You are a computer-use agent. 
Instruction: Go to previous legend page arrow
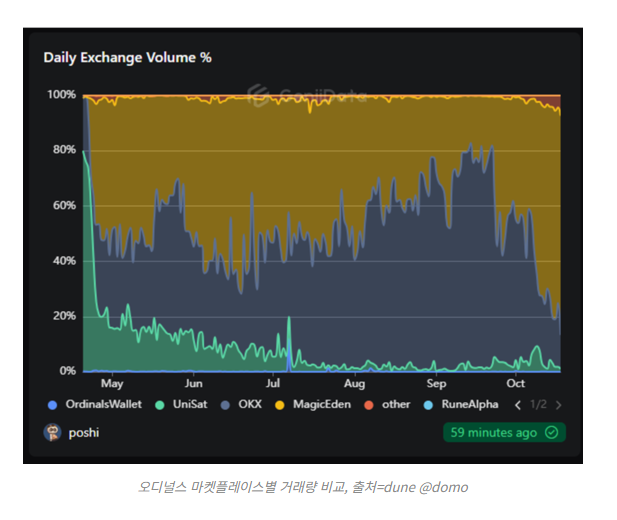(x=517, y=405)
